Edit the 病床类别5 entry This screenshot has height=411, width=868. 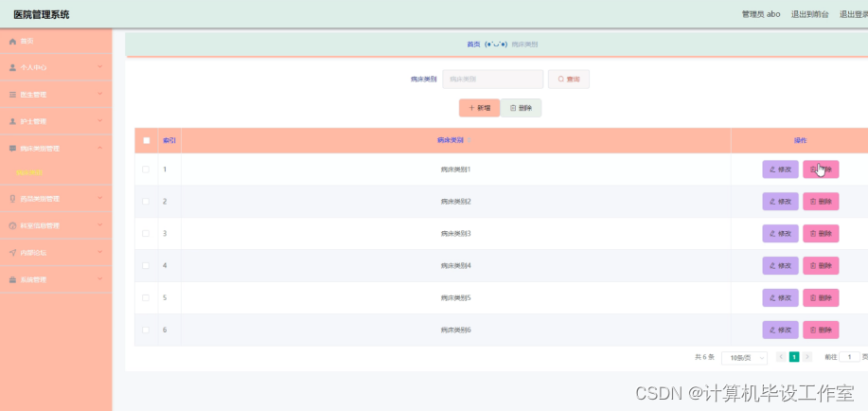point(780,298)
